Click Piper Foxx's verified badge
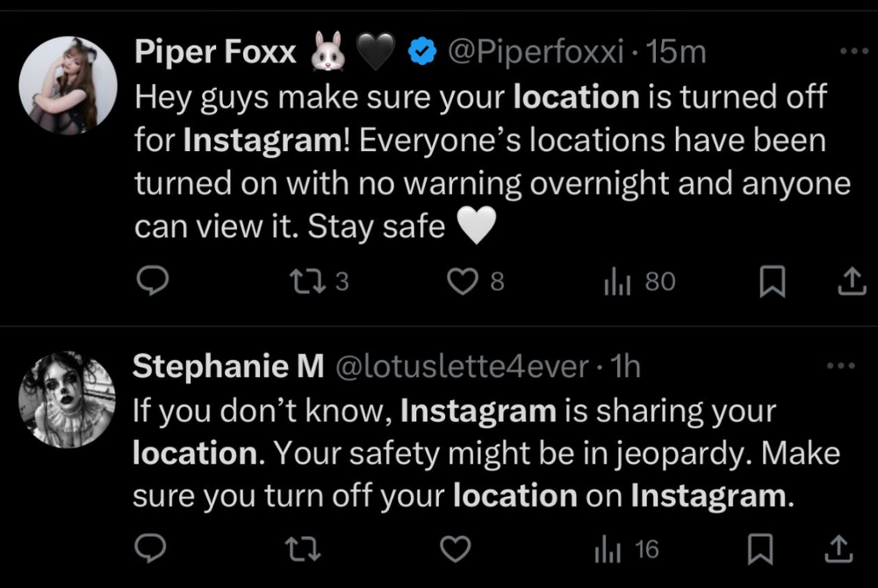Image resolution: width=878 pixels, height=588 pixels. pos(421,51)
